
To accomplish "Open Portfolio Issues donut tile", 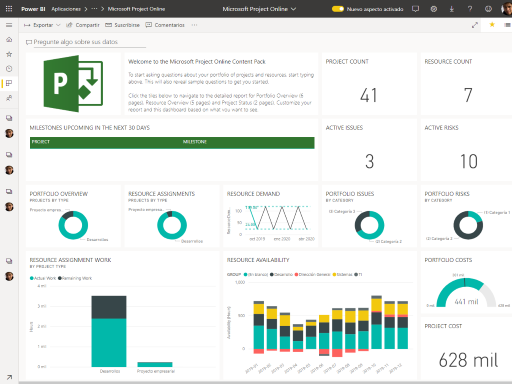I will (369, 216).
